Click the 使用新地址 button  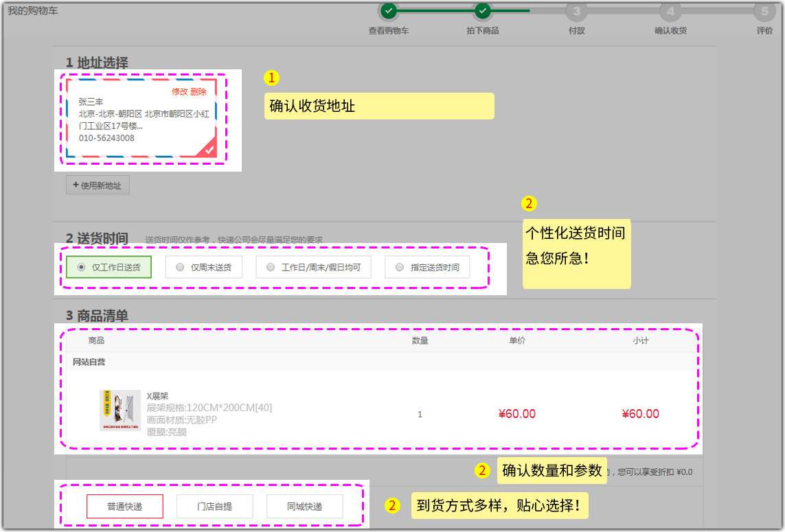click(98, 185)
